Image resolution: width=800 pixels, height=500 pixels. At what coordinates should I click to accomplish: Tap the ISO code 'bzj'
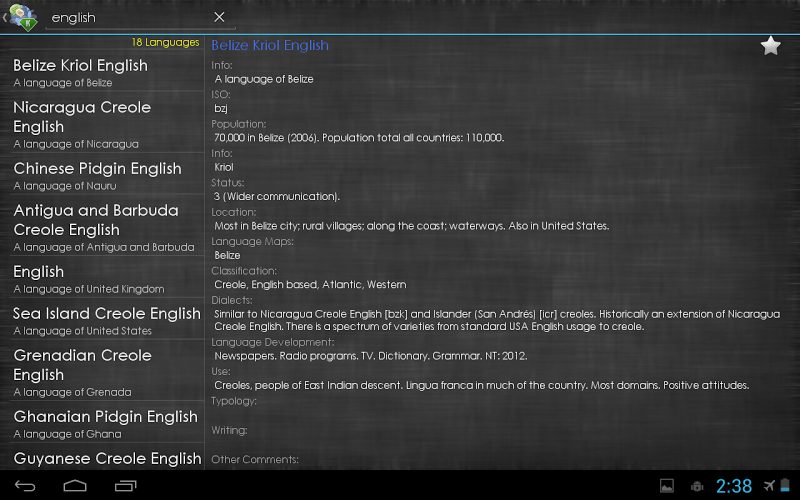click(x=221, y=109)
